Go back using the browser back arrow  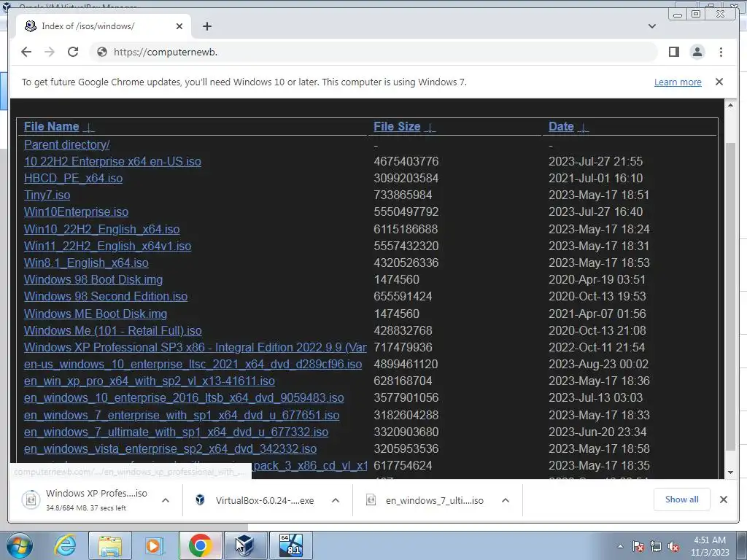click(x=26, y=52)
